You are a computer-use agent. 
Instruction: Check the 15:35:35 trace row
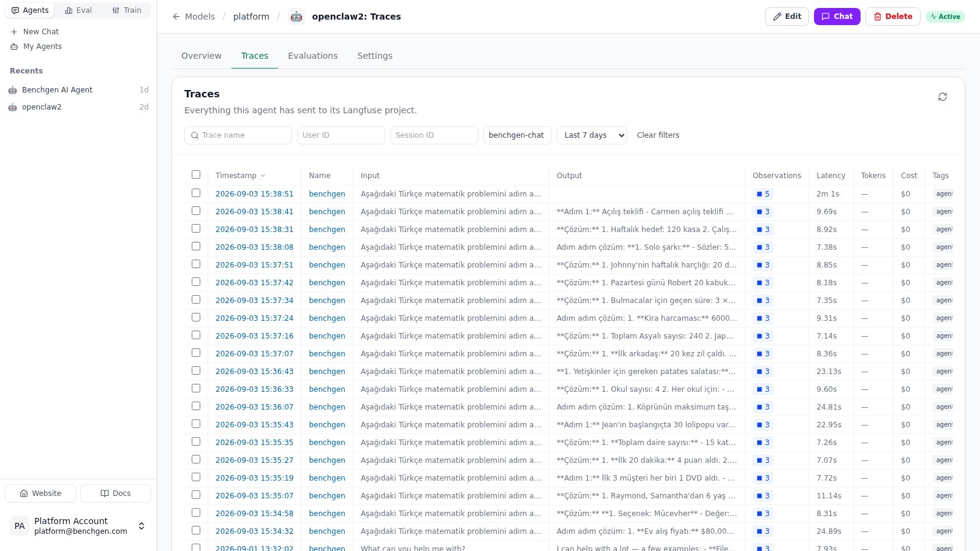pyautogui.click(x=196, y=441)
